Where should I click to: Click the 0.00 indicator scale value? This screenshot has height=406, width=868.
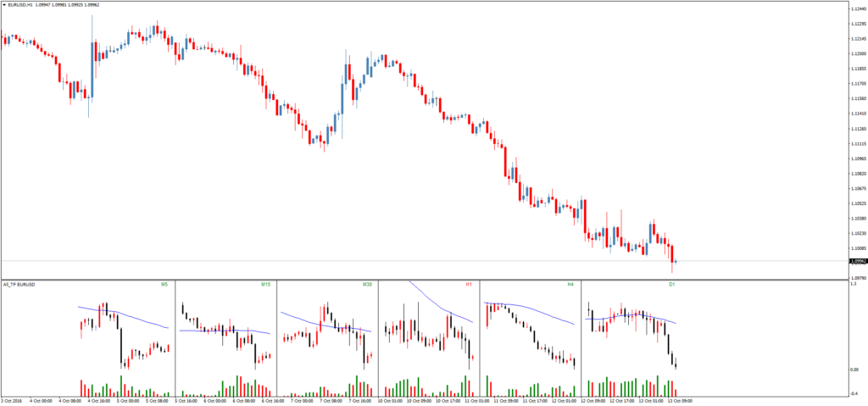(x=853, y=370)
